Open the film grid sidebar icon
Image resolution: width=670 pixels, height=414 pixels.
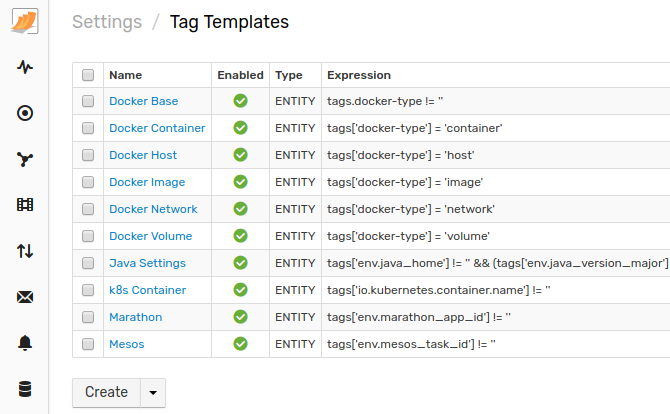pos(25,205)
